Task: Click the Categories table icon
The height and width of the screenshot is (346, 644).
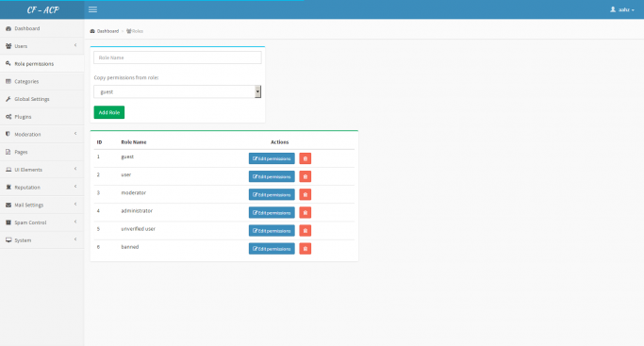Action: 8,82
